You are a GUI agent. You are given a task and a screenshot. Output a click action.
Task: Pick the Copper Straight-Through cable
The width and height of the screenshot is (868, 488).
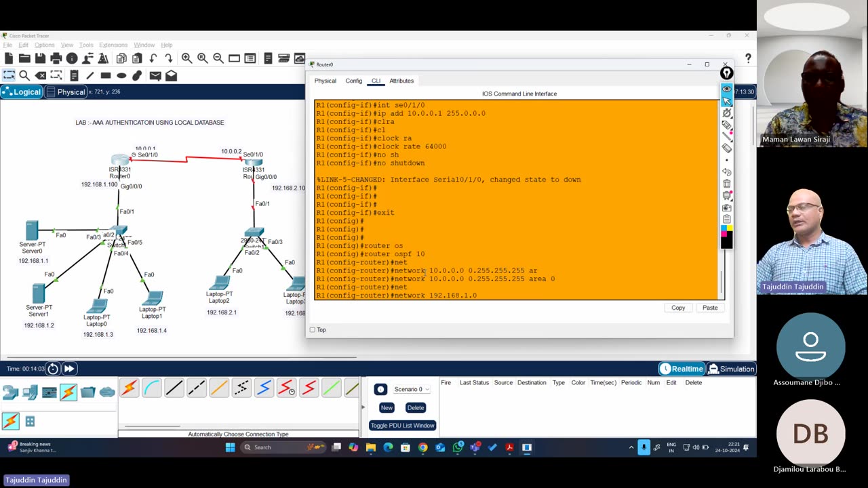174,388
